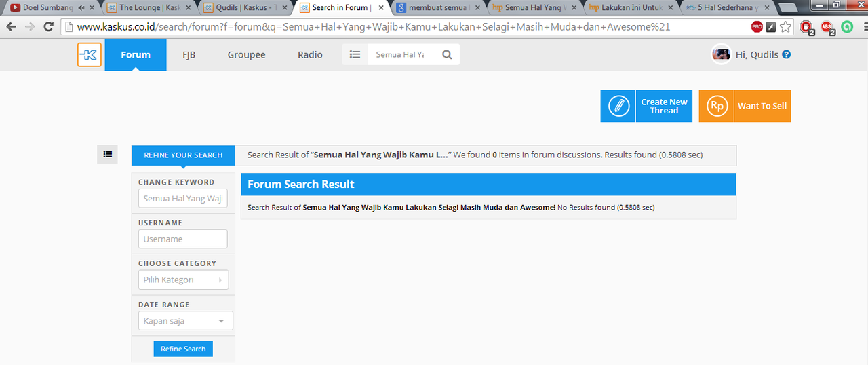Screen dimensions: 868x365
Task: Open the Kapan saja date range dropdown
Action: [186, 321]
